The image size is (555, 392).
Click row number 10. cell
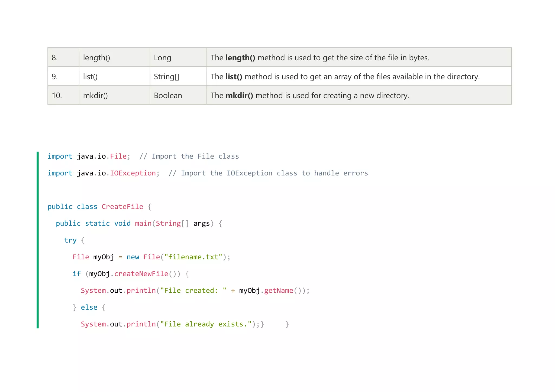click(57, 96)
